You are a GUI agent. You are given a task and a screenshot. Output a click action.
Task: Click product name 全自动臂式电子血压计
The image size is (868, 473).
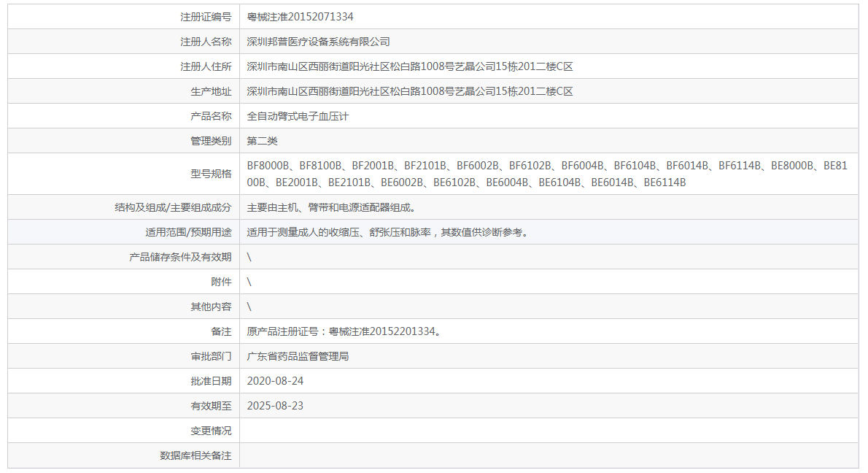[x=298, y=116]
